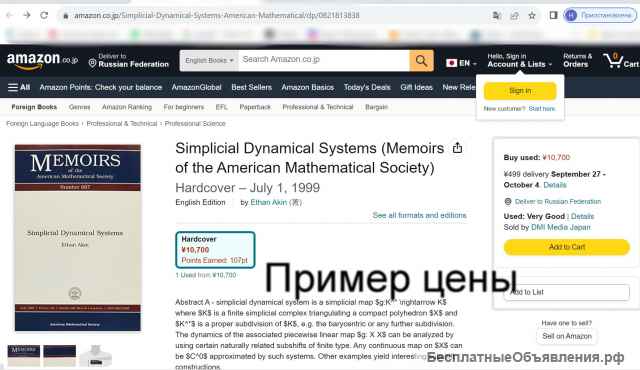
Task: Select the Hardcover ¥10,700 format box
Action: (x=215, y=250)
